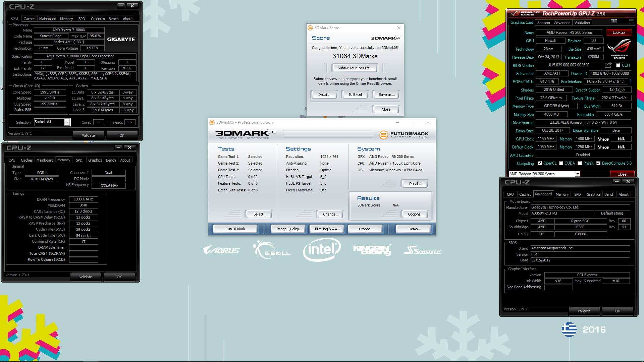
Task: Click Submit Your Results button
Action: [x=355, y=68]
